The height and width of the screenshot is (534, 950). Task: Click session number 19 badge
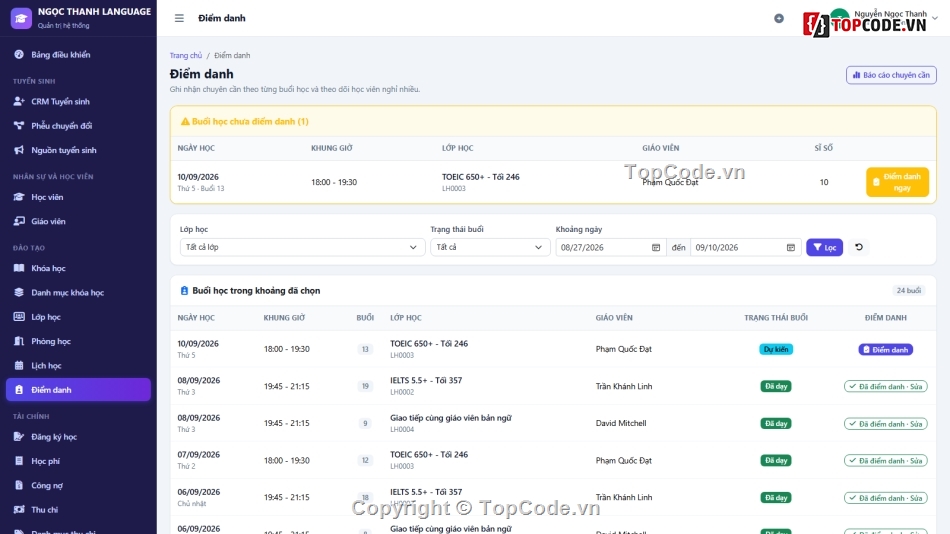[x=365, y=386]
